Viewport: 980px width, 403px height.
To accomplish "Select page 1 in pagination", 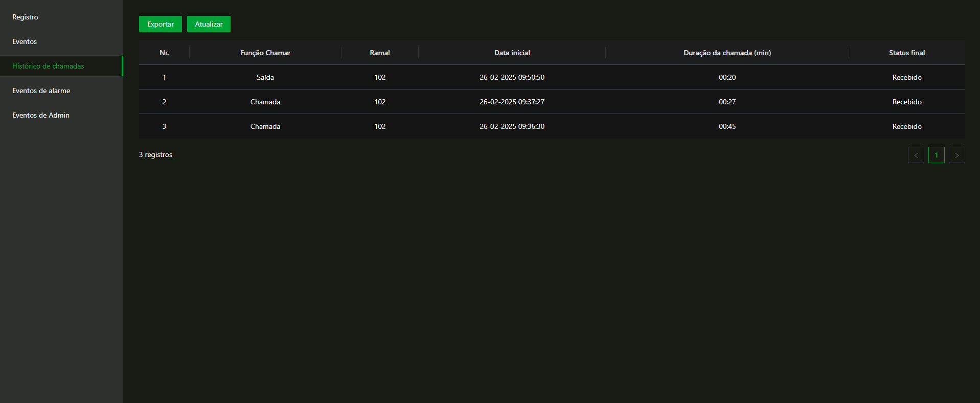I will (x=937, y=155).
